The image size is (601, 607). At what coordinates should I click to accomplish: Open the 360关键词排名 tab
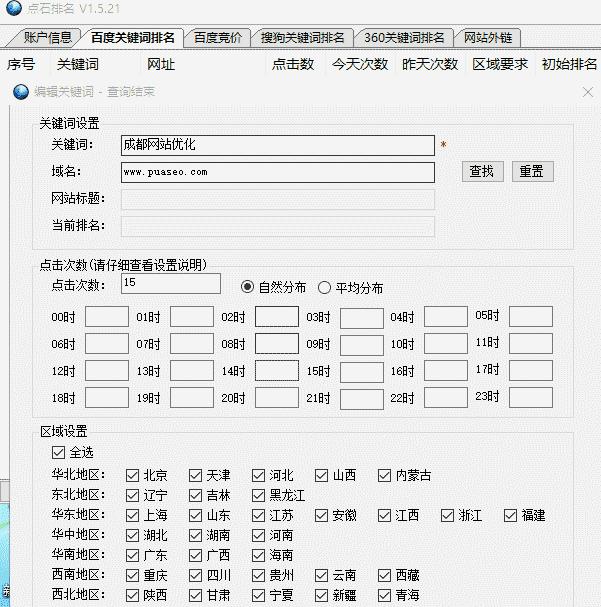click(404, 38)
